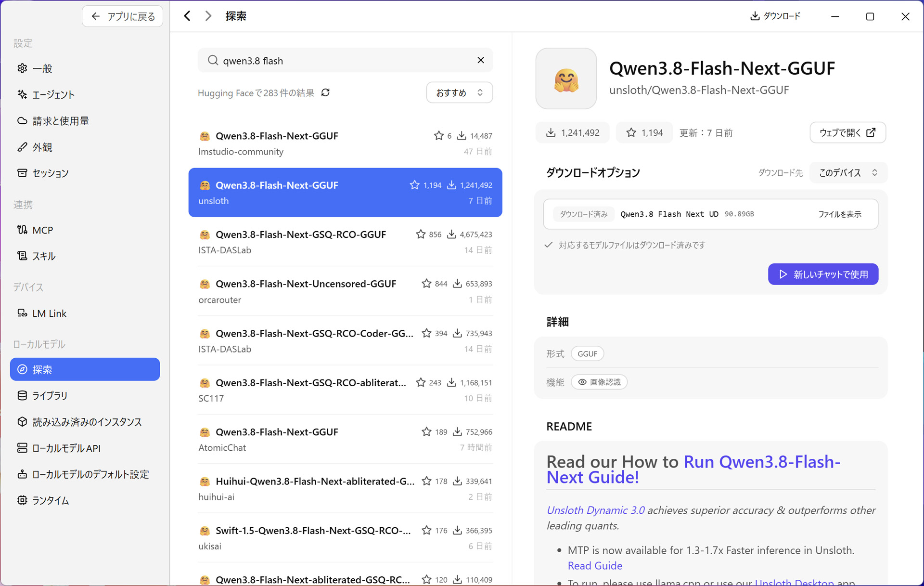Select Swift-1.5-Qwen3.8 ukisai result
The height and width of the screenshot is (586, 924).
coord(345,538)
